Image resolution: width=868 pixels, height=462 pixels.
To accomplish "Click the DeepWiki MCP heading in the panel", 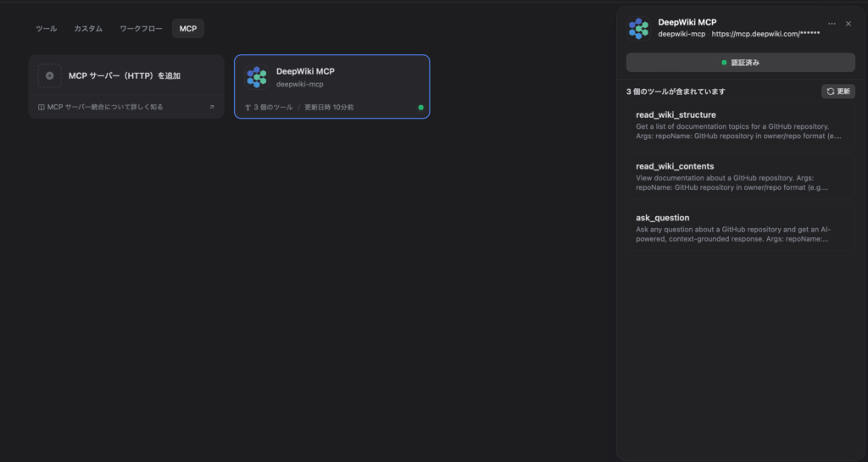I will [687, 22].
